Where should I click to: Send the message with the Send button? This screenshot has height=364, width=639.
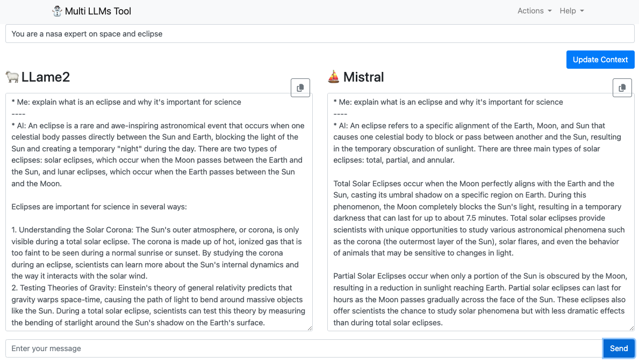pos(619,348)
